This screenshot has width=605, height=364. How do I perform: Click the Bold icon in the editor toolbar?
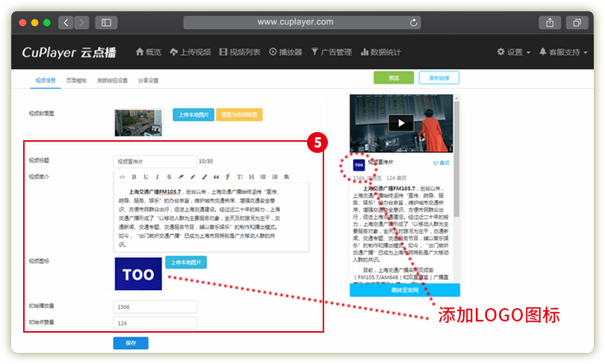(x=134, y=177)
